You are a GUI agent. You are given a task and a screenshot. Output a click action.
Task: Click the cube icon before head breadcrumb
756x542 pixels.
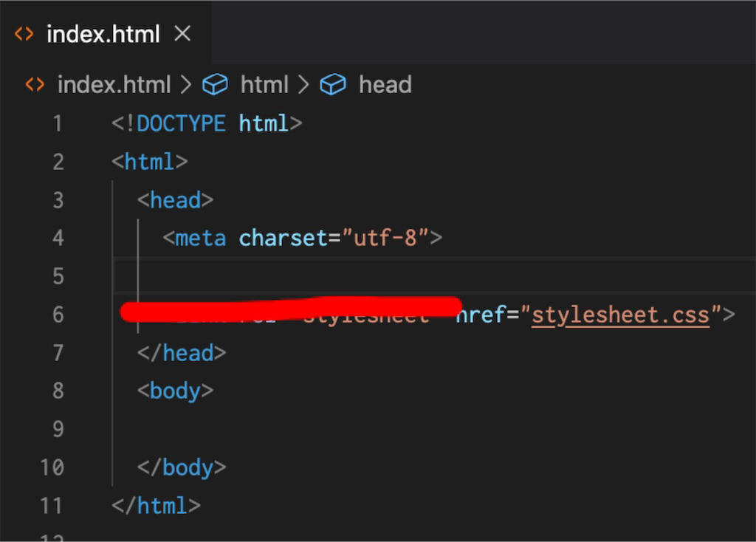tap(333, 84)
